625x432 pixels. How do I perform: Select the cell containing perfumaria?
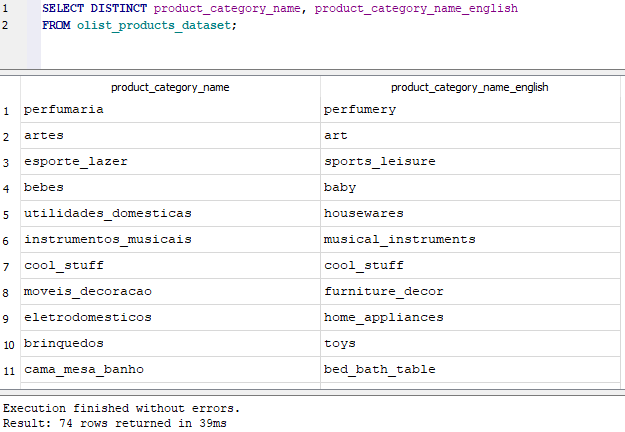pos(170,110)
